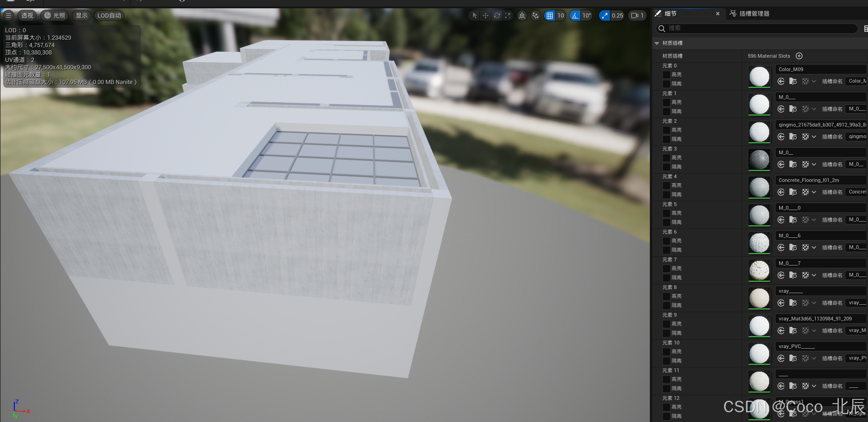Focus the details 搜索 search field
The image size is (868, 422).
click(757, 28)
